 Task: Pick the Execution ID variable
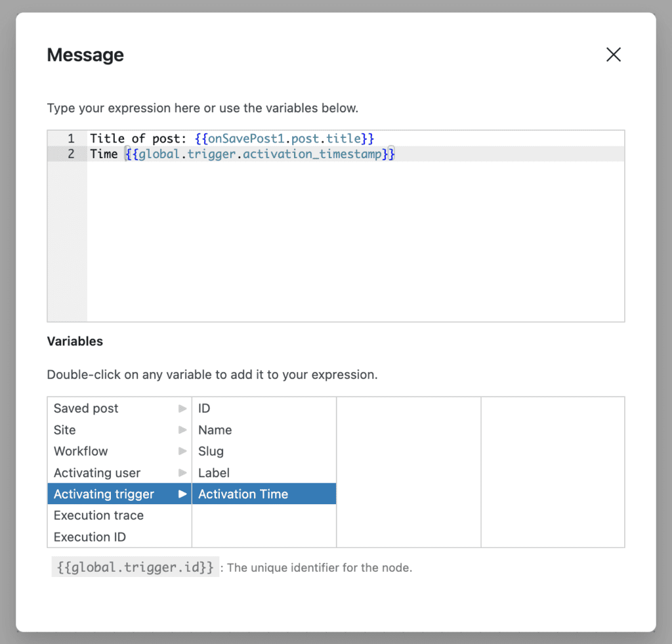tap(90, 537)
